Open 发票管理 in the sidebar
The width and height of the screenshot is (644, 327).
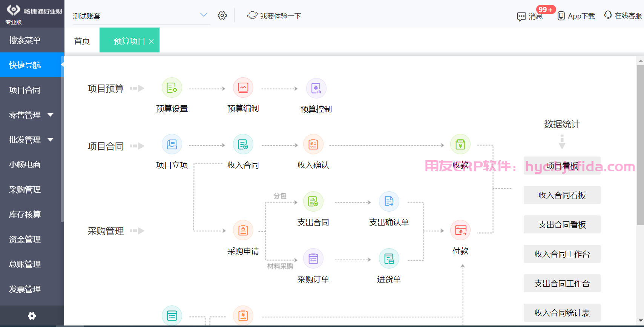[32, 289]
